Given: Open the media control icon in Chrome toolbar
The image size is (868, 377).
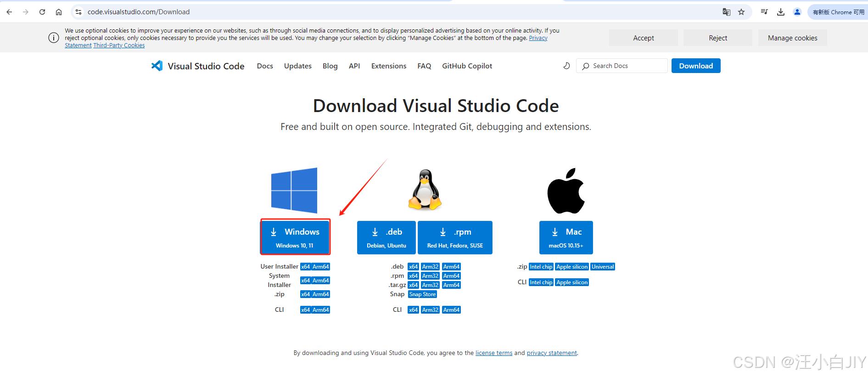Looking at the screenshot, I should click(x=764, y=12).
